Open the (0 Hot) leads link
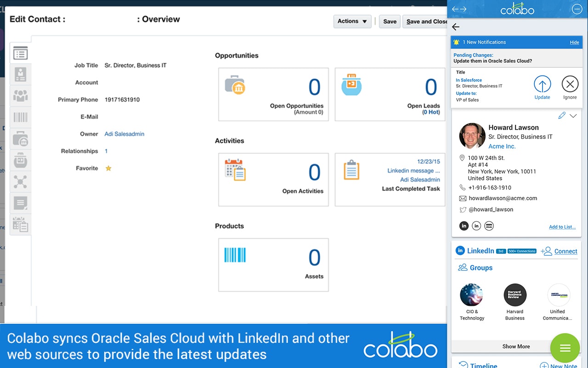588x368 pixels. point(431,112)
